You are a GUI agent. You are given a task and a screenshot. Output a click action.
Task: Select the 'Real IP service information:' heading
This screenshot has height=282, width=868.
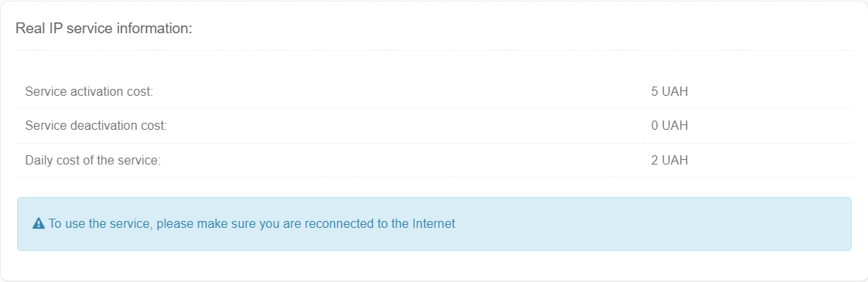[x=104, y=28]
